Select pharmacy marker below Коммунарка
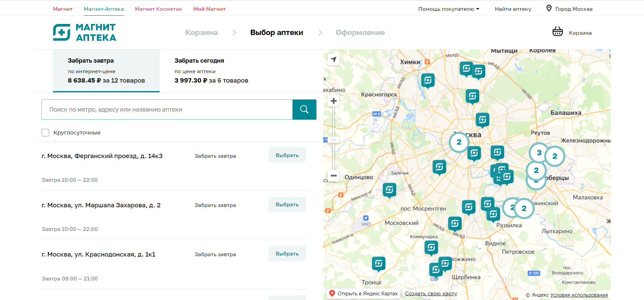This screenshot has height=300, width=644. (x=431, y=248)
